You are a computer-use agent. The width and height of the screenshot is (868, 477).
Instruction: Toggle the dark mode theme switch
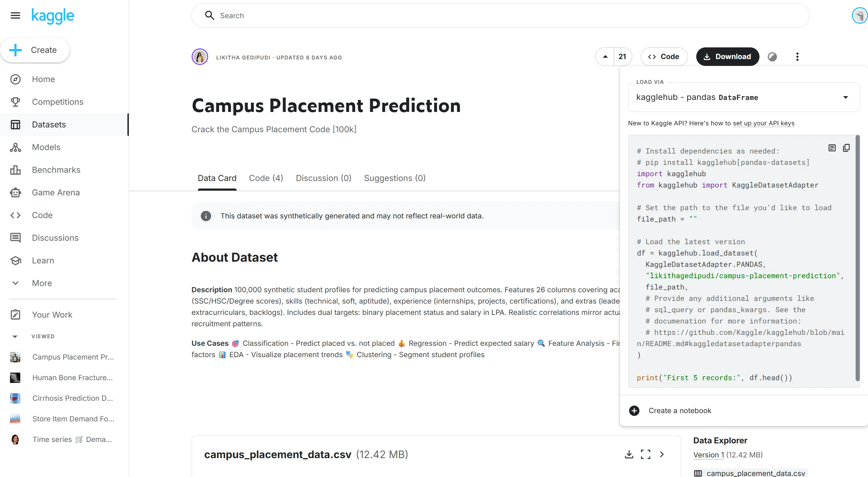(x=773, y=56)
